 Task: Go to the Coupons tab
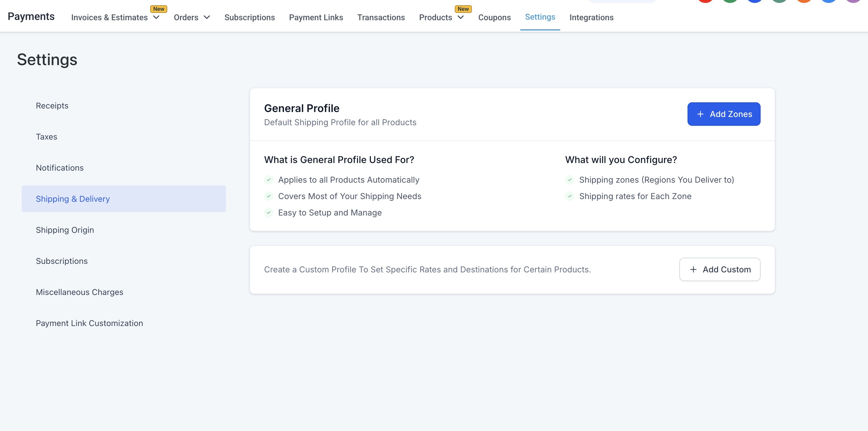click(494, 18)
